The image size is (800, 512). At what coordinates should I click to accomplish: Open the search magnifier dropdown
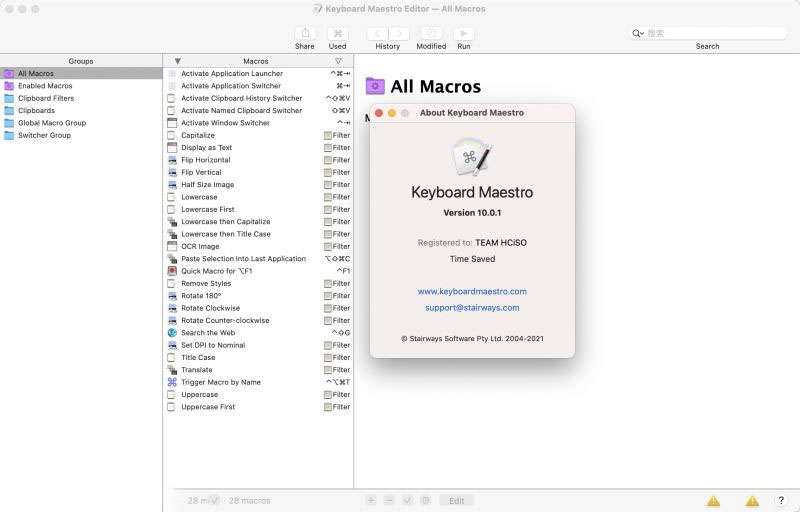point(638,34)
